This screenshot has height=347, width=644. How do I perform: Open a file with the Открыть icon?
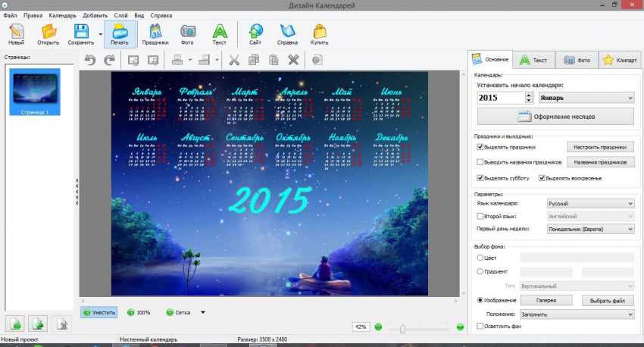pyautogui.click(x=49, y=31)
